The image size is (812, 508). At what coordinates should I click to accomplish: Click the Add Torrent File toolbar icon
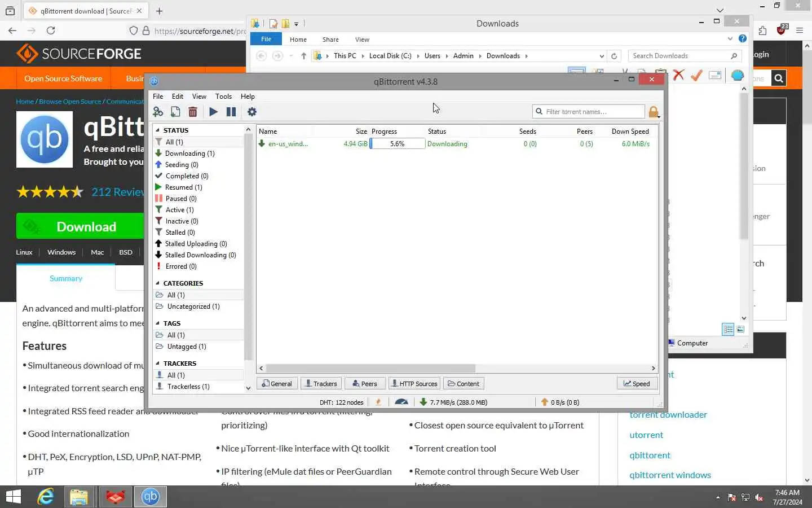tap(175, 112)
